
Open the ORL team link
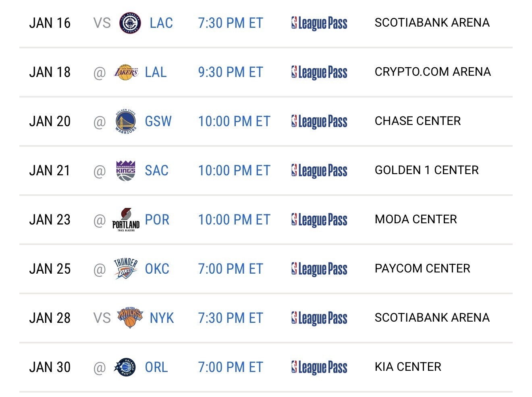(156, 367)
